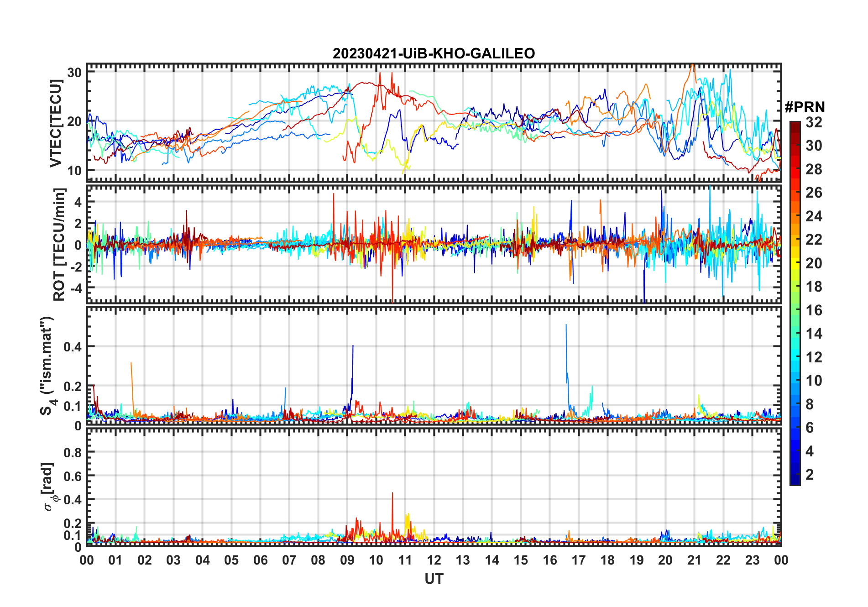The width and height of the screenshot is (868, 607).
Task: Click VTEC y-axis tick label 30
Action: click(74, 73)
